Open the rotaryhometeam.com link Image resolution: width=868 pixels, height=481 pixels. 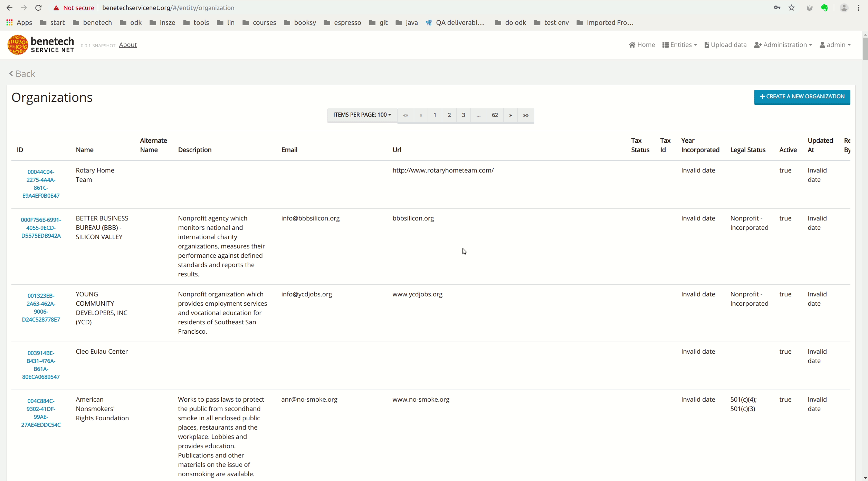443,170
